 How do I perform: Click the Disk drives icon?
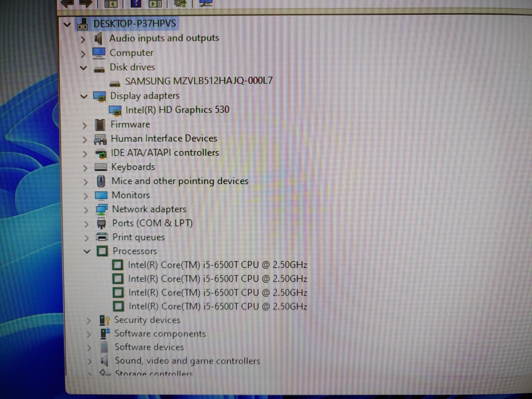click(x=99, y=69)
